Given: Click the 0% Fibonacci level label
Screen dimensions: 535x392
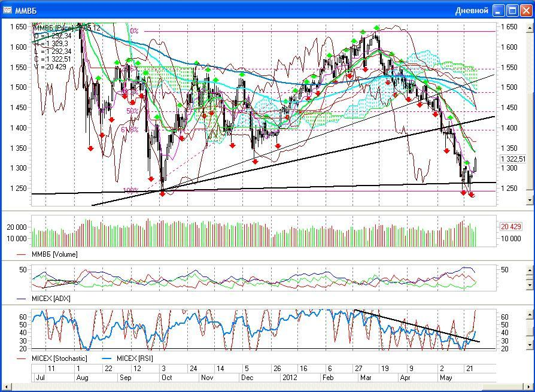Looking at the screenshot, I should (134, 31).
